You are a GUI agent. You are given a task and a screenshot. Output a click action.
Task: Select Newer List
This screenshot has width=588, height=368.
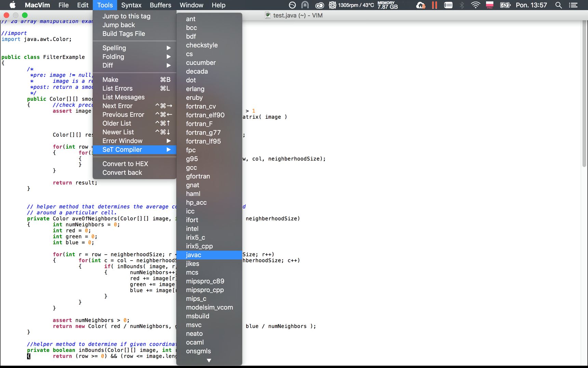(x=134, y=132)
